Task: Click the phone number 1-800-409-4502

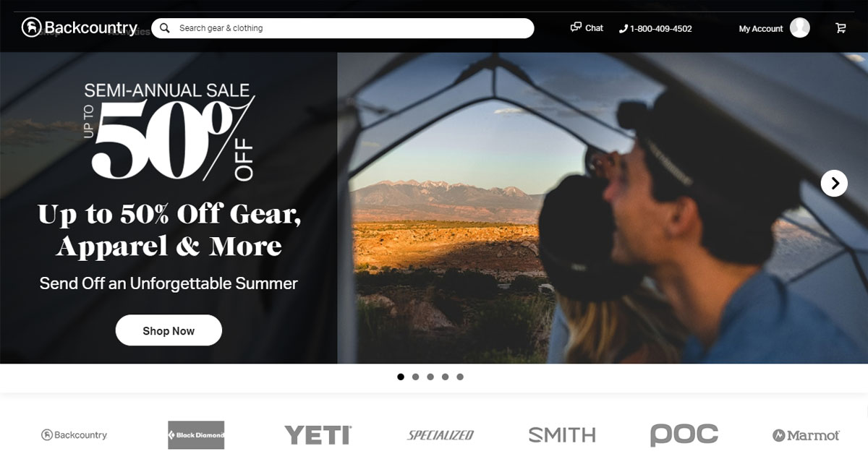Action: click(x=660, y=29)
